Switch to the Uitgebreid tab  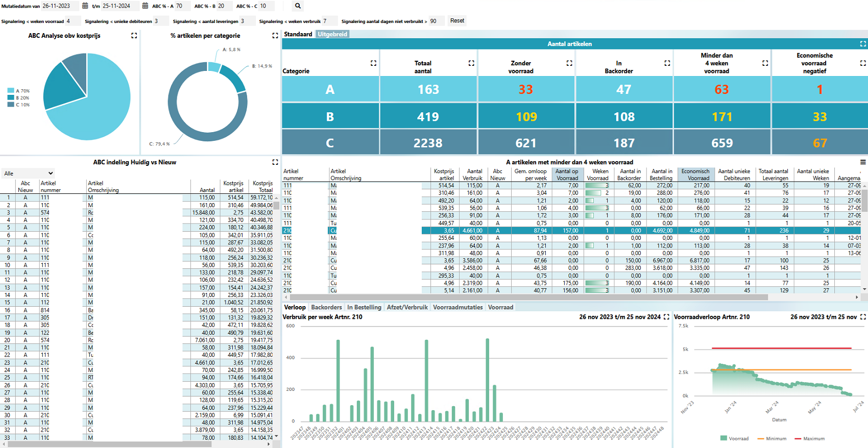click(332, 34)
